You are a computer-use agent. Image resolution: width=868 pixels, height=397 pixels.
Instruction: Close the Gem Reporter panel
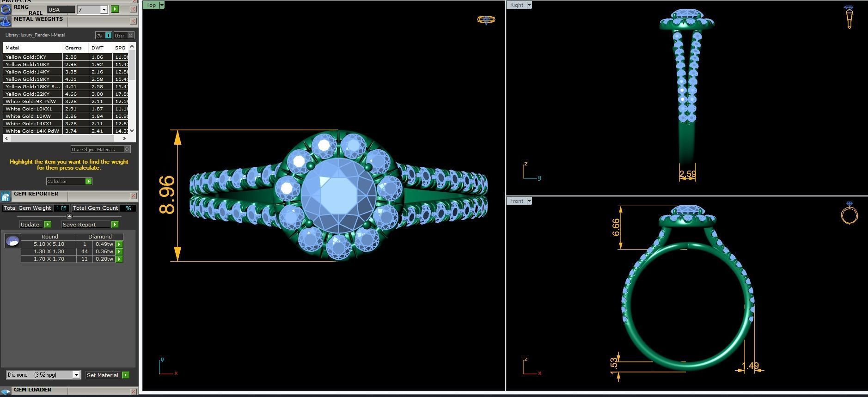pyautogui.click(x=134, y=196)
